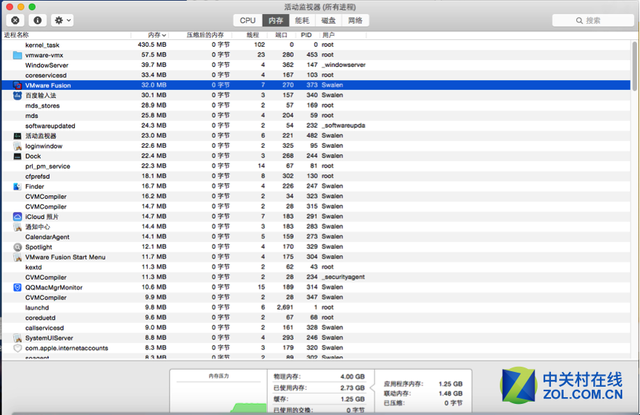Click the quit process toolbar button
Screen dimensions: 640x415
(15, 20)
